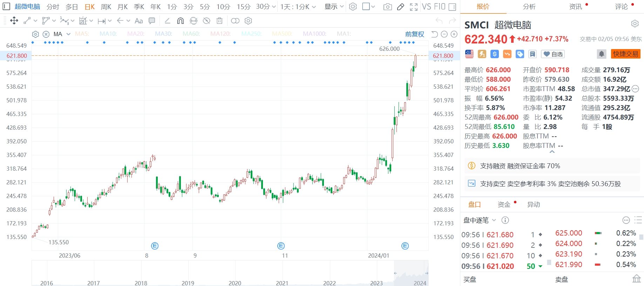Expand the 30分 interval dropdown
The width and height of the screenshot is (644, 286).
click(274, 7)
